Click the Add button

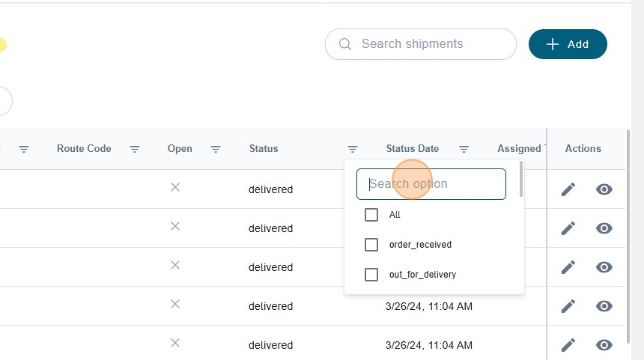(x=568, y=44)
